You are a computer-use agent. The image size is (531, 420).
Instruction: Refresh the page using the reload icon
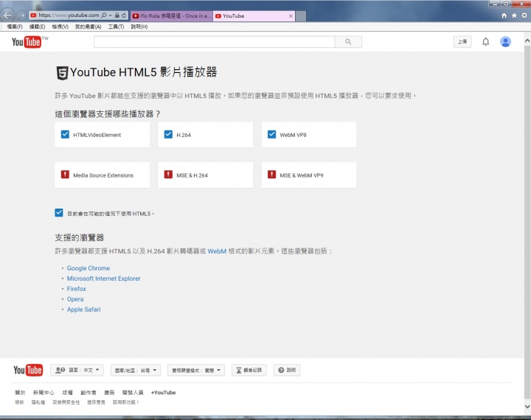124,15
